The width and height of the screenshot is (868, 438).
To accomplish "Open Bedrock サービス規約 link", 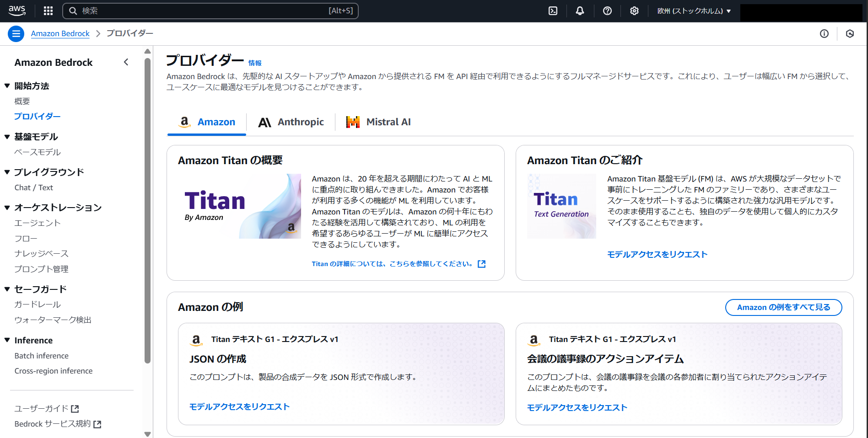I will [x=53, y=424].
